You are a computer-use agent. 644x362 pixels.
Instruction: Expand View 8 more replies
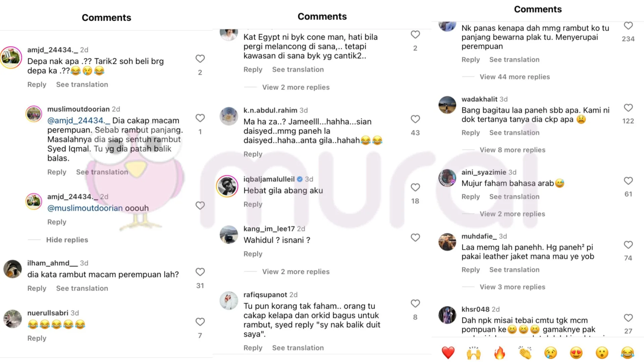pyautogui.click(x=512, y=150)
